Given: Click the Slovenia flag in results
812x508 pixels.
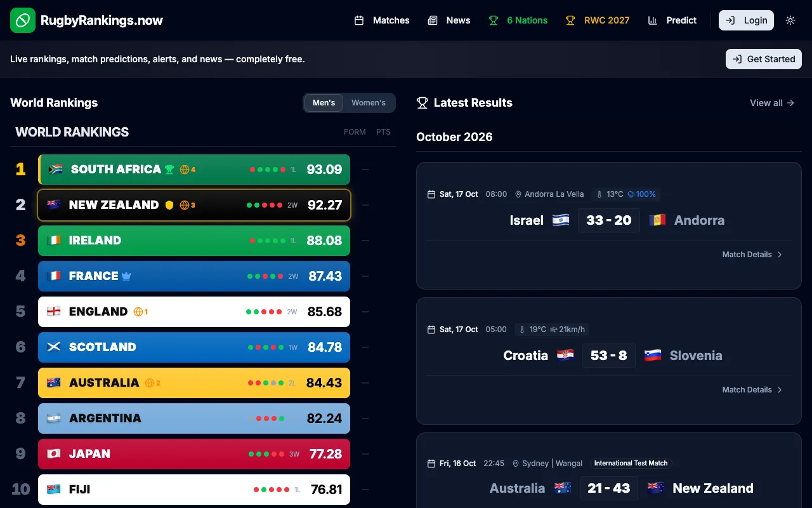Looking at the screenshot, I should click(x=653, y=356).
